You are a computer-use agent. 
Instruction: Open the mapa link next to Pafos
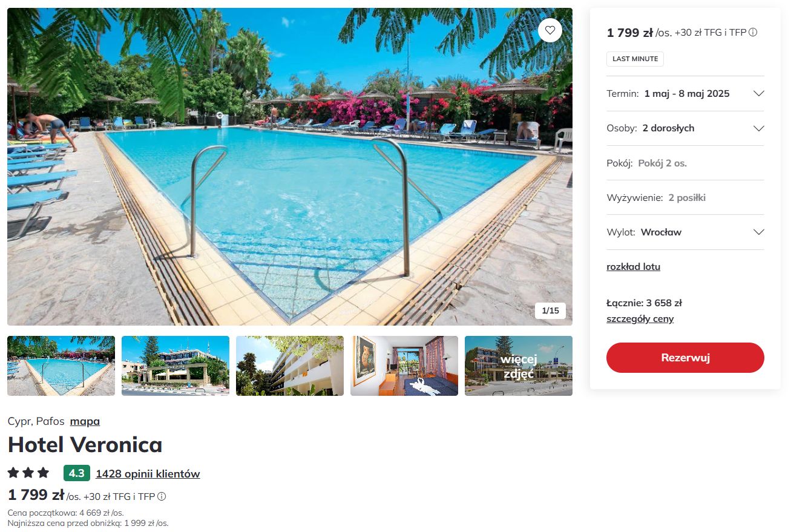tap(85, 421)
